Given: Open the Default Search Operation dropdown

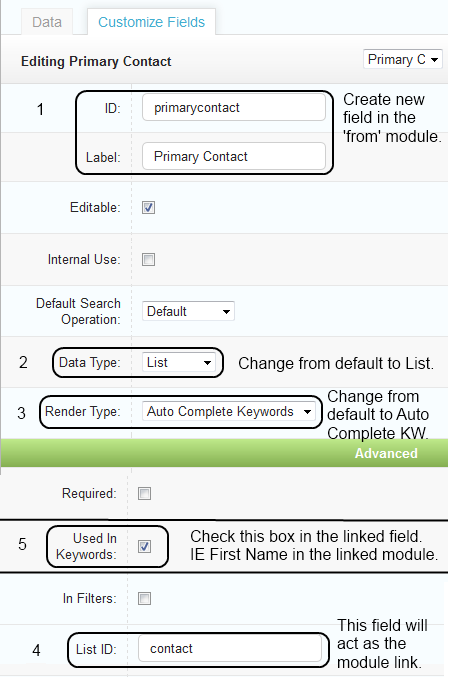Looking at the screenshot, I should (x=188, y=311).
